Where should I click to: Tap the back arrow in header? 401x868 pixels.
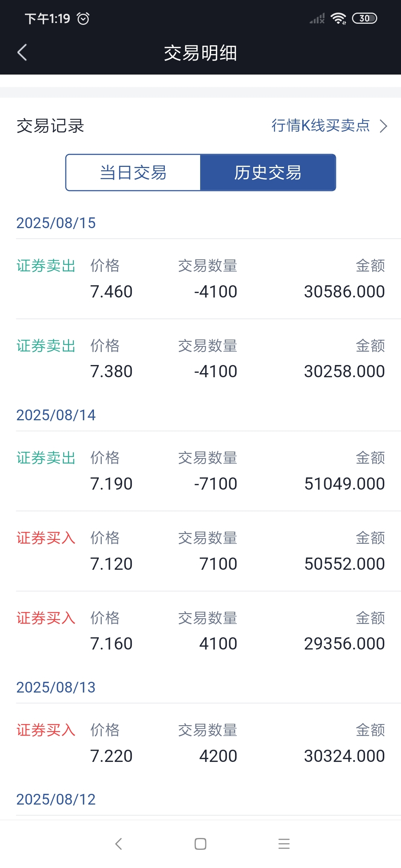click(22, 52)
